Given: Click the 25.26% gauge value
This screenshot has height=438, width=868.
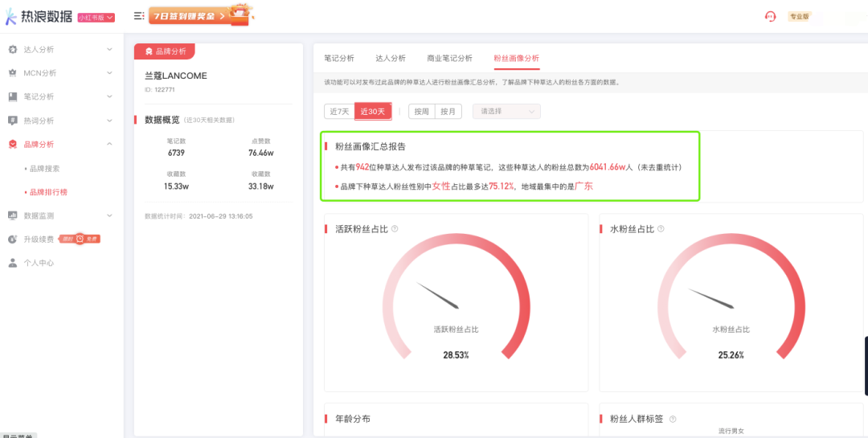Looking at the screenshot, I should pos(731,355).
